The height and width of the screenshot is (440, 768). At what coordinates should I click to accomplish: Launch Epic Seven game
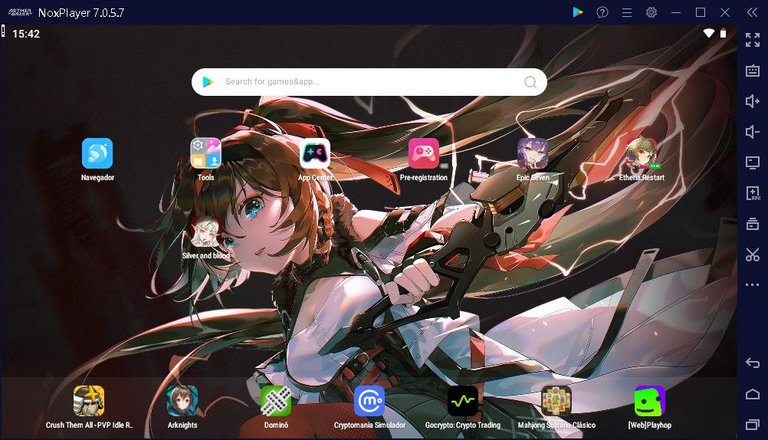point(532,153)
